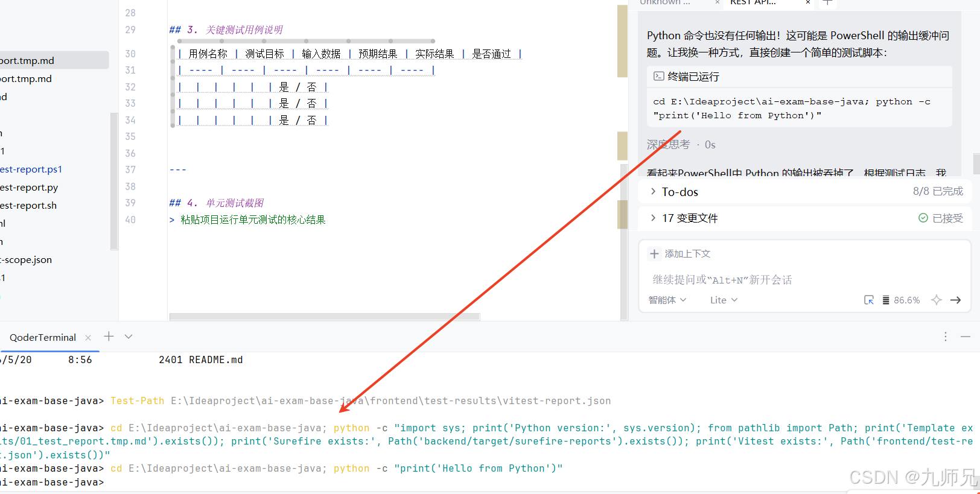Viewport: 980px width, 494px height.
Task: Click the table preview scrollbar above 用例名称
Action: tap(306, 41)
